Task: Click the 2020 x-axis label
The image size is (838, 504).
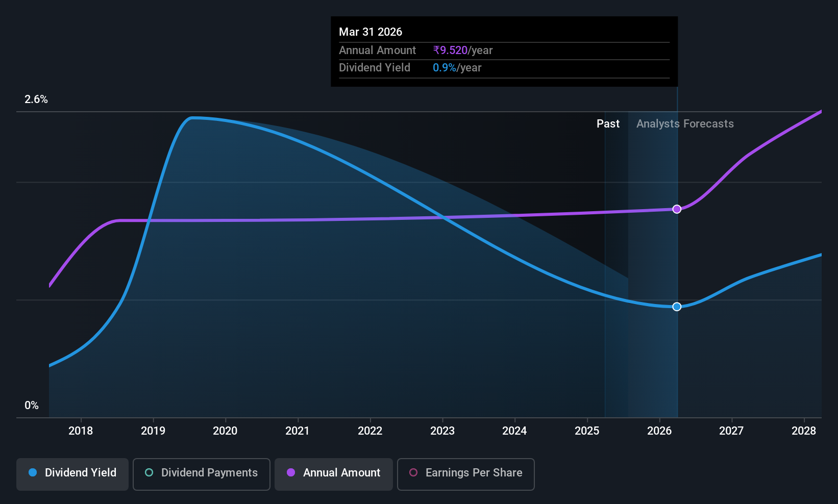Action: (225, 431)
